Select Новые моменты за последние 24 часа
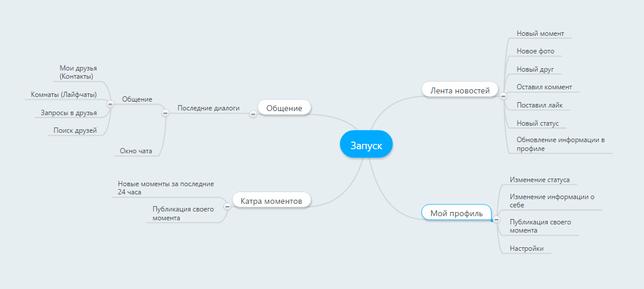 tap(166, 188)
